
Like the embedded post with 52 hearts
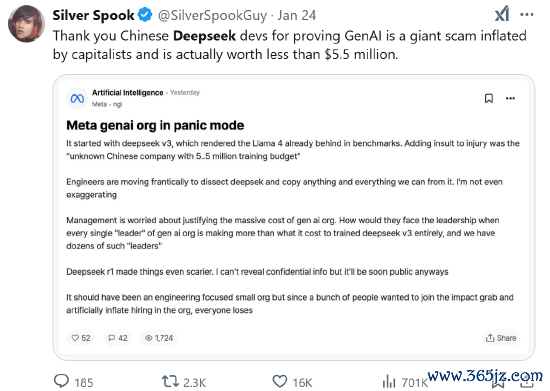tap(81, 338)
